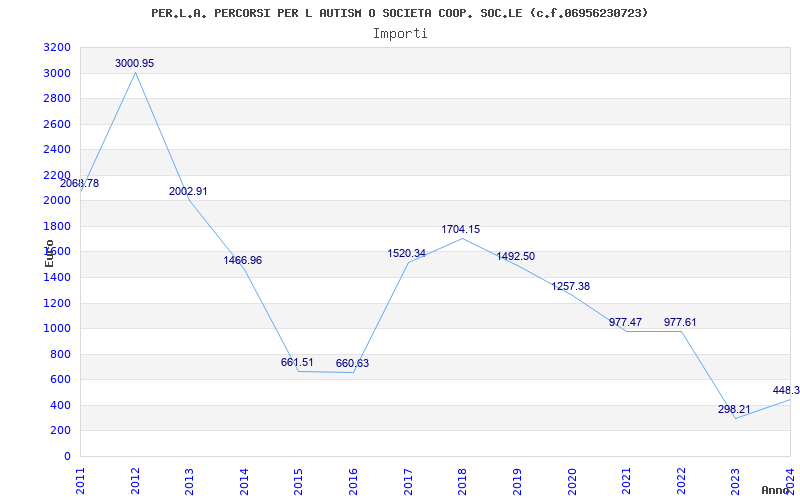Click the 'Importi' subtitle

pyautogui.click(x=400, y=34)
